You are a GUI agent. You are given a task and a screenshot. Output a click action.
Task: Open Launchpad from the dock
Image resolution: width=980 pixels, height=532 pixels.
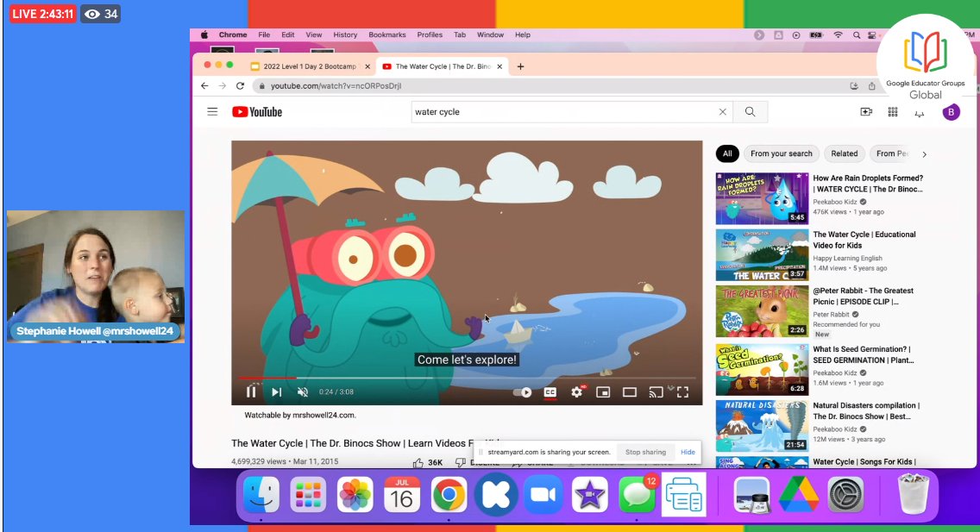tap(307, 495)
